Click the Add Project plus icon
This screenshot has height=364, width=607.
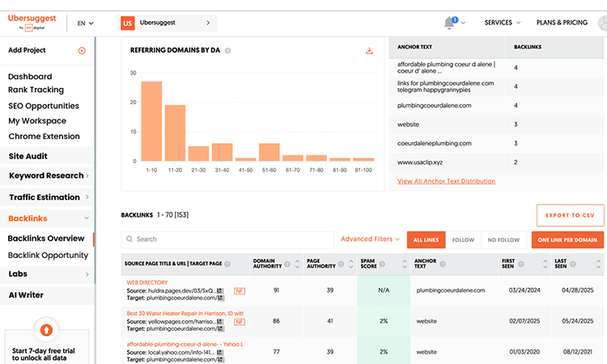[x=82, y=50]
